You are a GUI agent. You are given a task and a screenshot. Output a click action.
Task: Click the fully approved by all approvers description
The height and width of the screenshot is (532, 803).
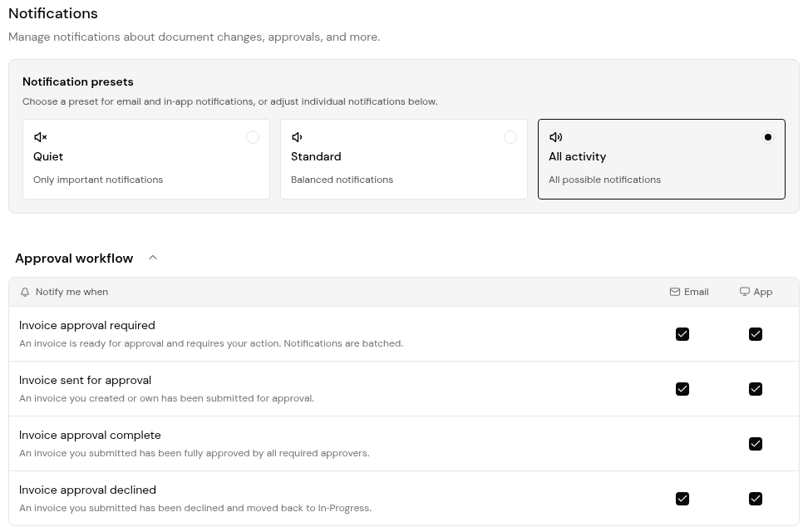[194, 453]
